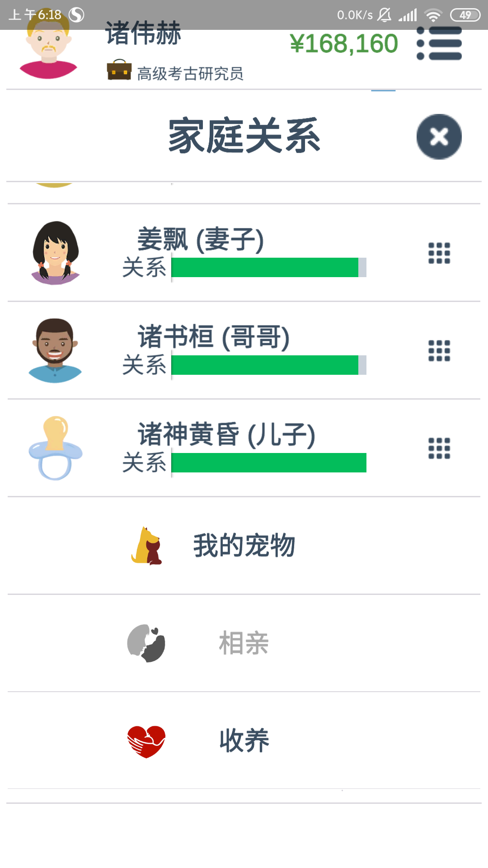Choose 收养 adoption option
488x868 pixels.
244,741
